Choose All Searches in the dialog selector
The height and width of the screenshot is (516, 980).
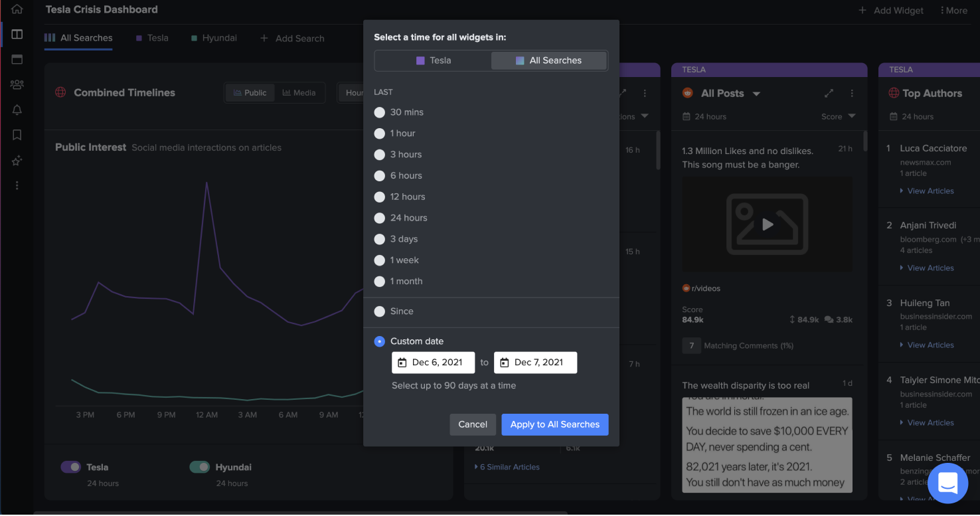pos(549,60)
